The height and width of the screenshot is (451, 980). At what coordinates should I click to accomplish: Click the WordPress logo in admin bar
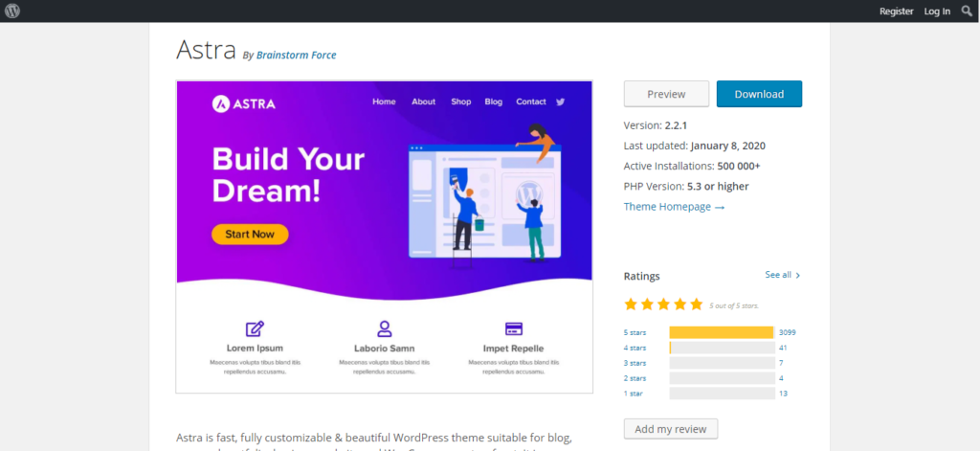[x=12, y=11]
